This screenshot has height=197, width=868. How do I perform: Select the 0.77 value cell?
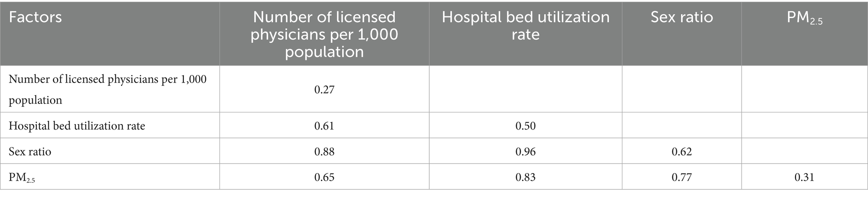682,177
